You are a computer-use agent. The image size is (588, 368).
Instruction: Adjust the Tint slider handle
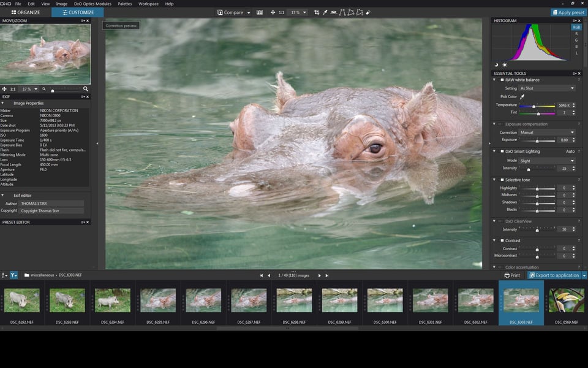pos(538,114)
